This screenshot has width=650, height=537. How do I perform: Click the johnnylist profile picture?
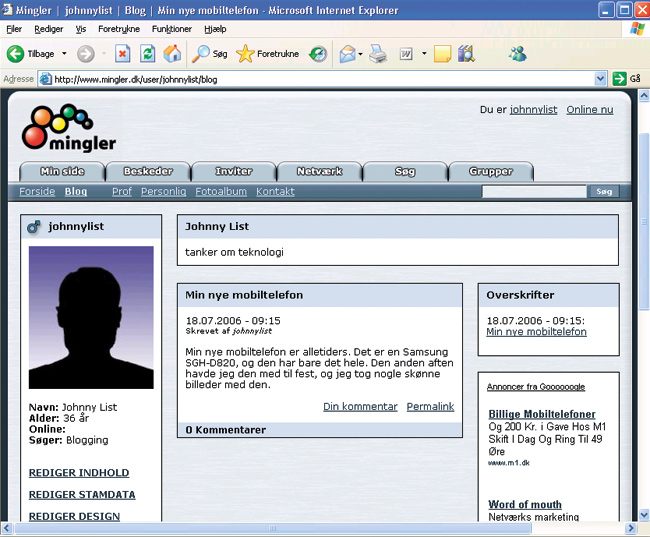coord(91,318)
